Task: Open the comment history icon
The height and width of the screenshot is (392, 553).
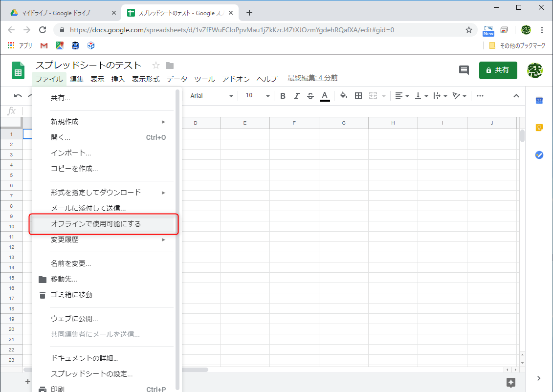Action: (x=464, y=70)
